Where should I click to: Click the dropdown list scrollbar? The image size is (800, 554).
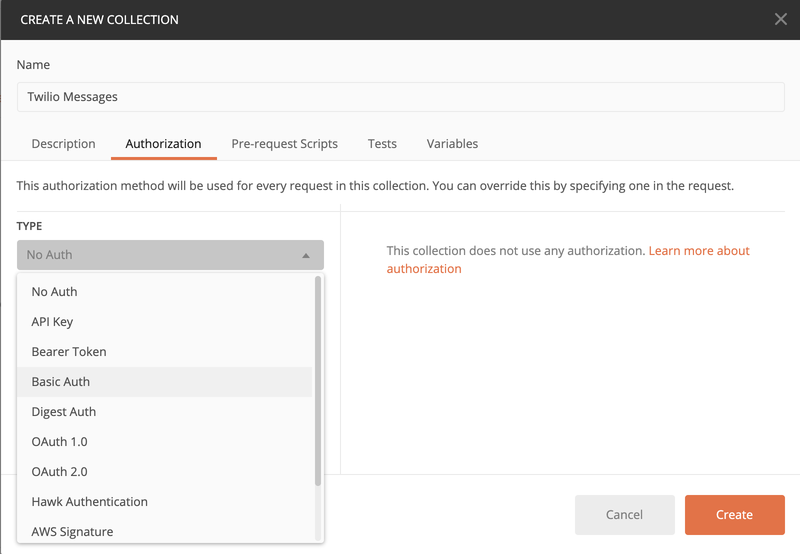(318, 380)
